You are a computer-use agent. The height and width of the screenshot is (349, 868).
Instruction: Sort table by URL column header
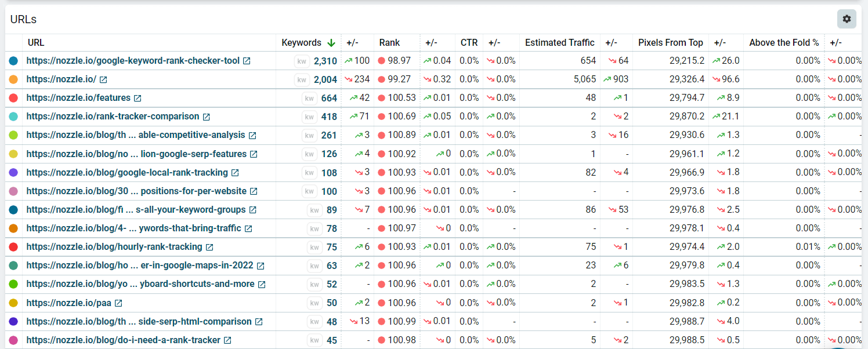point(36,42)
